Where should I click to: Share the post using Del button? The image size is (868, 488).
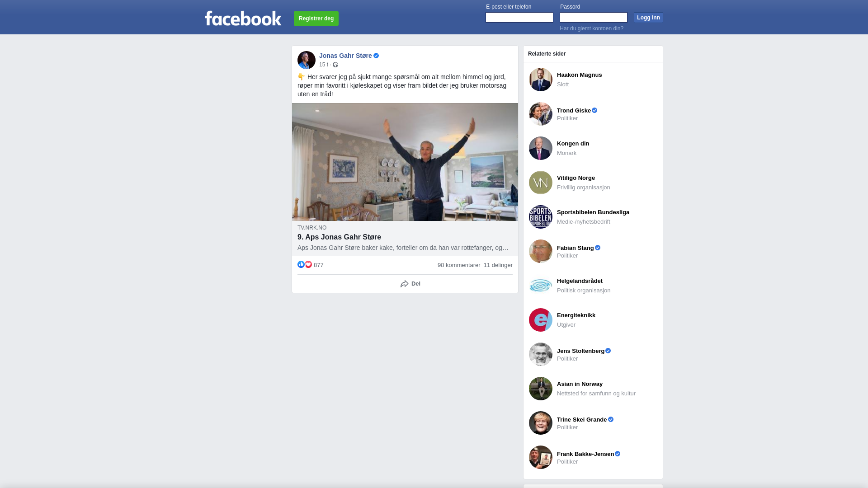pyautogui.click(x=410, y=284)
